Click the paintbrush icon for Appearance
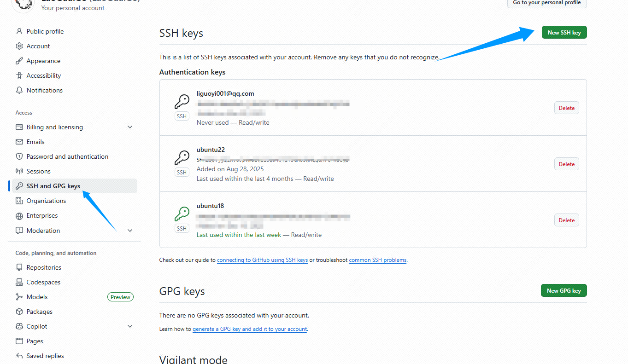 click(x=19, y=61)
